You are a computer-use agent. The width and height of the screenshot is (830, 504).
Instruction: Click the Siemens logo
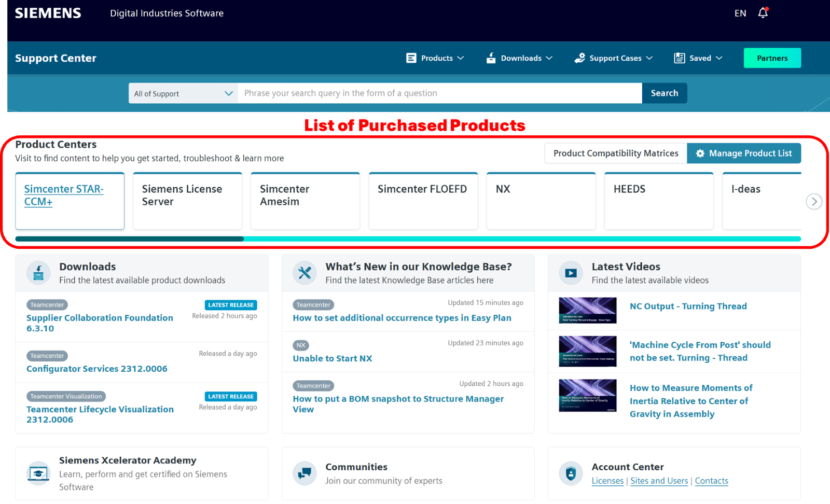[x=48, y=13]
